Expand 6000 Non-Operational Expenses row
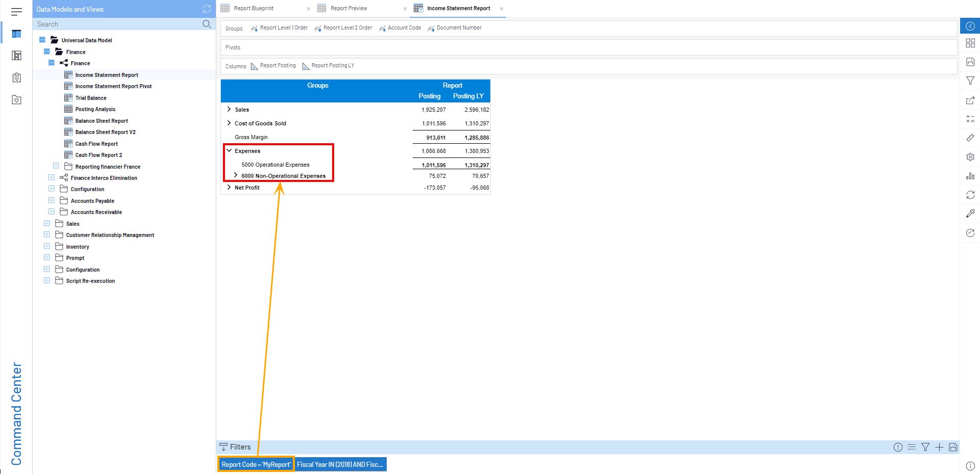The height and width of the screenshot is (474, 980). coord(236,175)
